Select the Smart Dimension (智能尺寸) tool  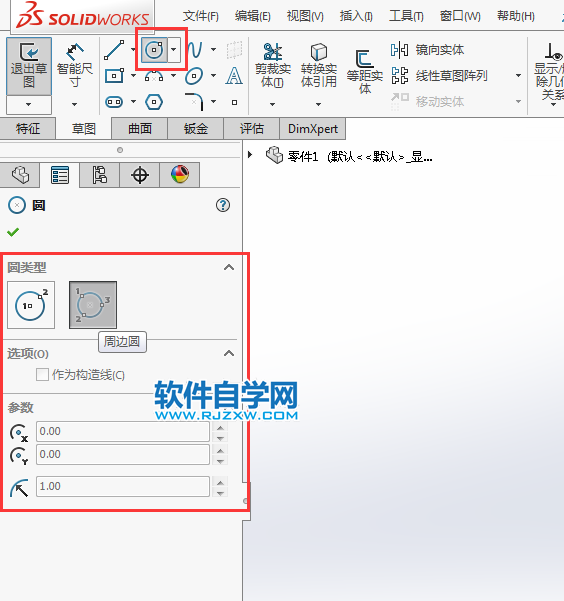[74, 66]
